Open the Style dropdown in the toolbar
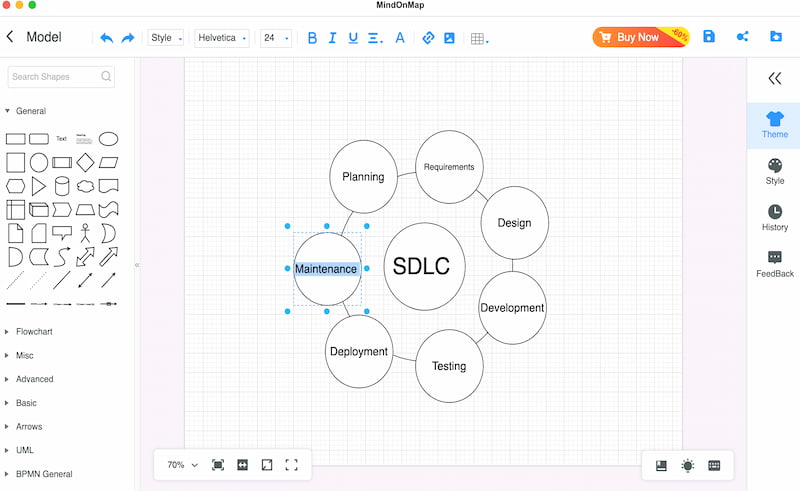 [166, 38]
